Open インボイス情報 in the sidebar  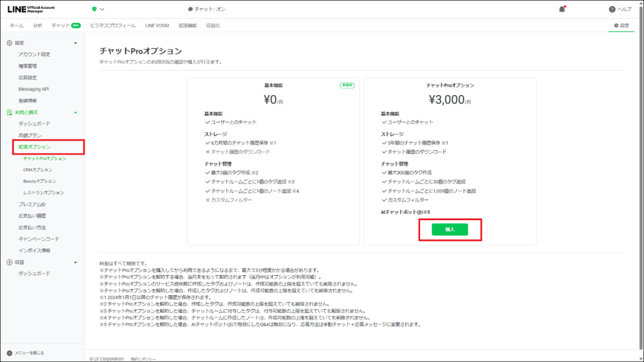[34, 251]
